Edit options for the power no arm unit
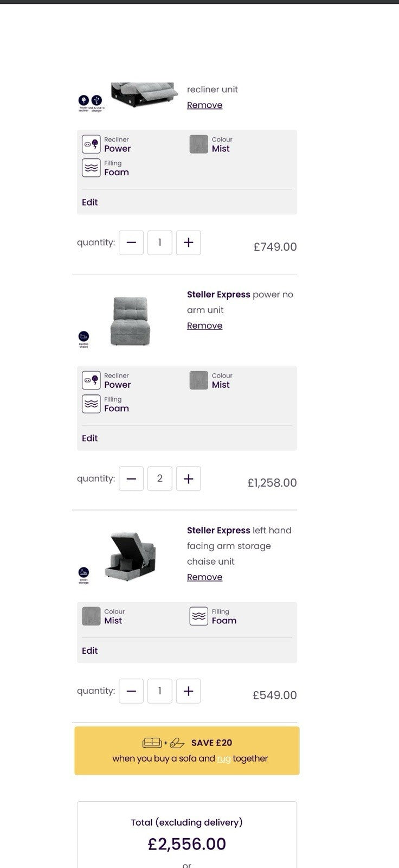This screenshot has height=868, width=399. 90,438
